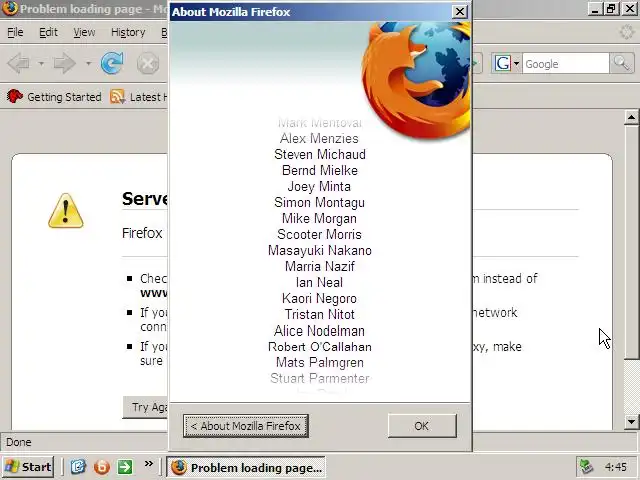Click the scrollbar up arrow

point(631,118)
